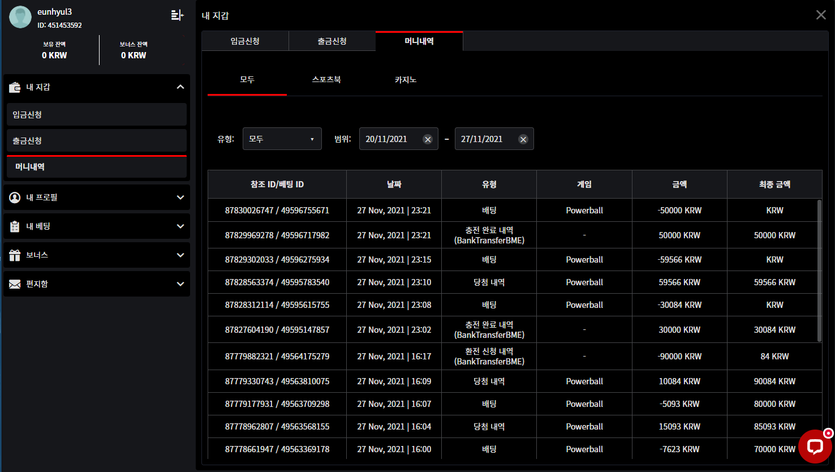Select row ID 87827604190 / 49595147857

(277, 330)
